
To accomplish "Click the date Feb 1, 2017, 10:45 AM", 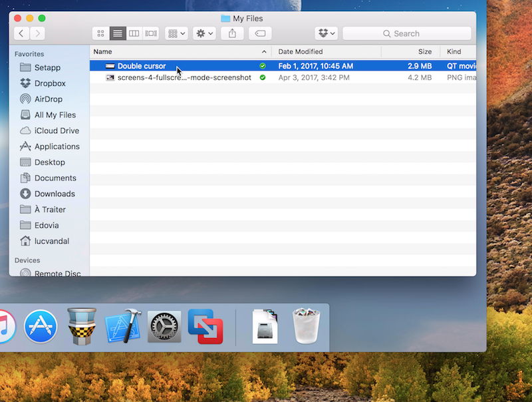I will 315,66.
